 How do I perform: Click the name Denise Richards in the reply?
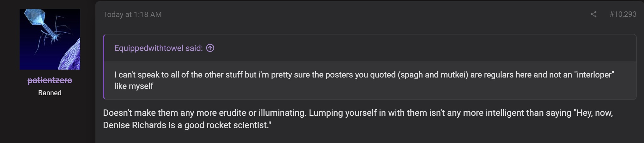pyautogui.click(x=135, y=125)
